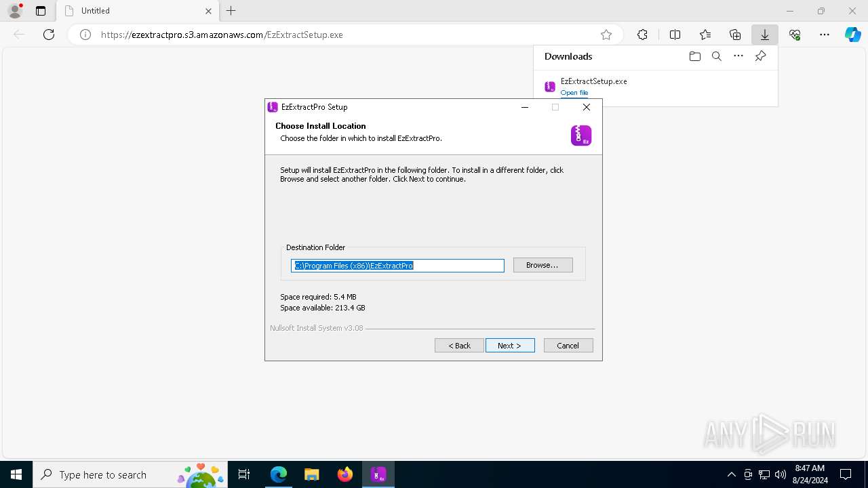Viewport: 868px width, 488px height.
Task: Select the EzExtractPro installer taskbar icon
Action: pyautogui.click(x=378, y=475)
